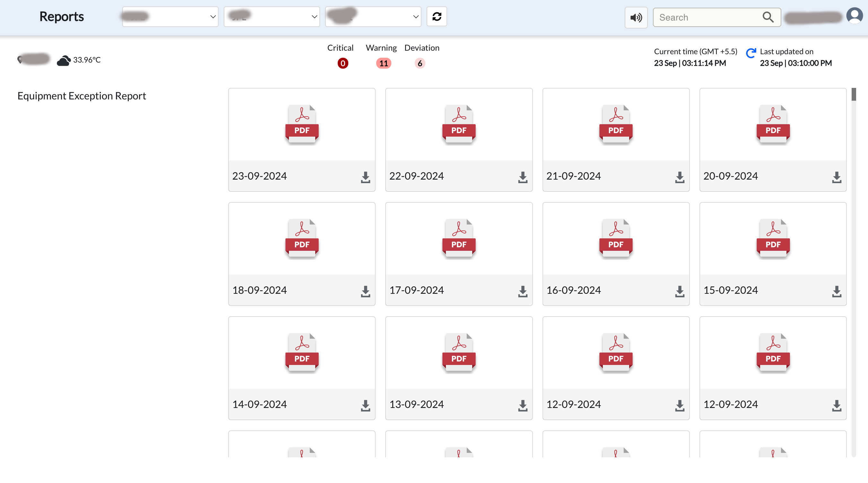The height and width of the screenshot is (483, 868).
Task: Open the PDF icon for 23-09-2024
Action: coord(301,124)
